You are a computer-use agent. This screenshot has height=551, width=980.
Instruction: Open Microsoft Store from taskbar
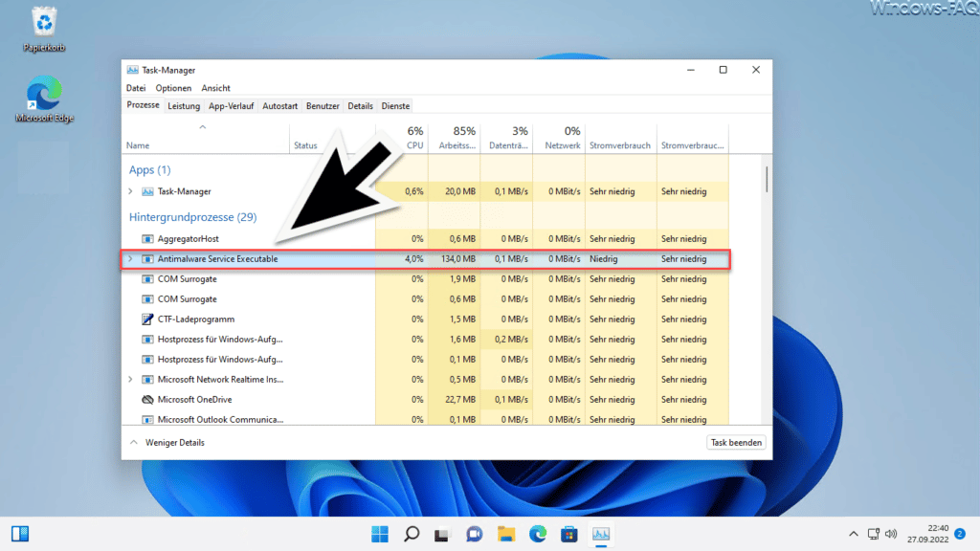click(x=568, y=534)
